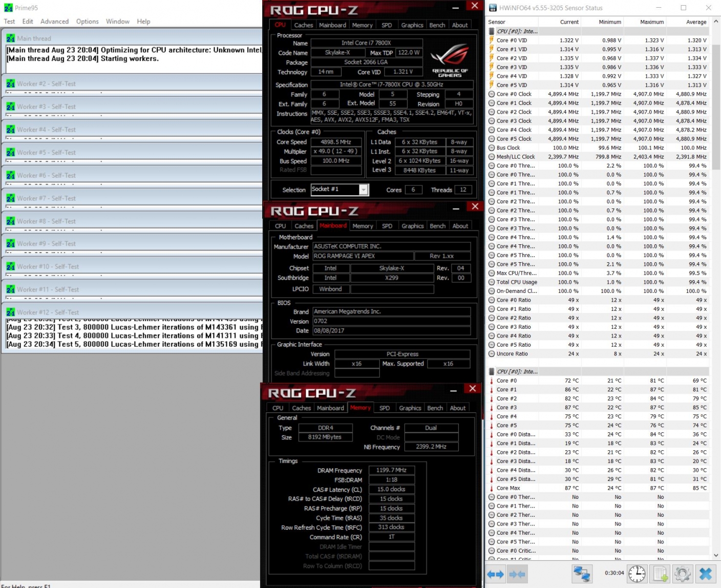Open the remote network monitors icon in HWiNFO
This screenshot has width=721, height=588.
tap(582, 574)
